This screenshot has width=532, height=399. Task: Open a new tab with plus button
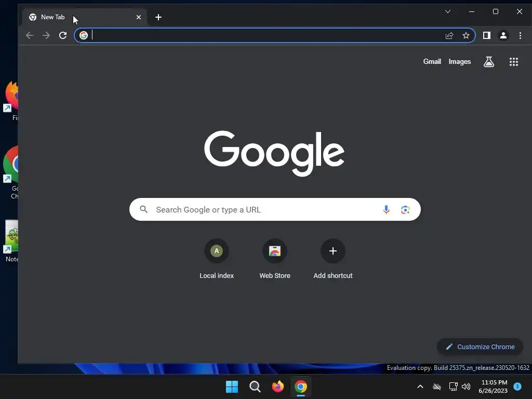click(x=158, y=17)
